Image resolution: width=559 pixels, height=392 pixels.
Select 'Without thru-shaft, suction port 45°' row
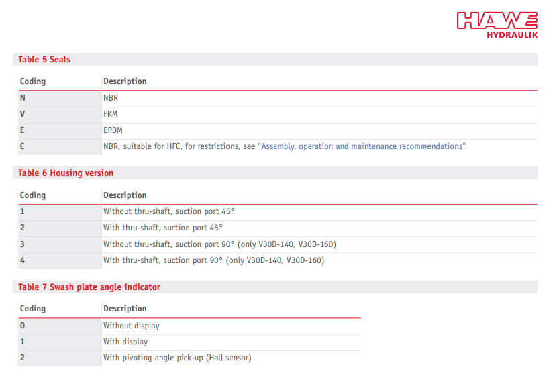168,211
